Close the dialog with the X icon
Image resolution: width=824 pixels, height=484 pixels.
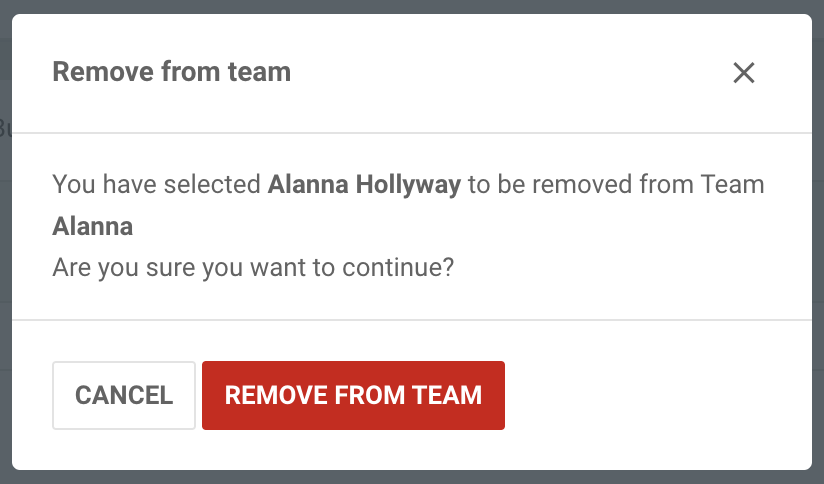tap(743, 72)
